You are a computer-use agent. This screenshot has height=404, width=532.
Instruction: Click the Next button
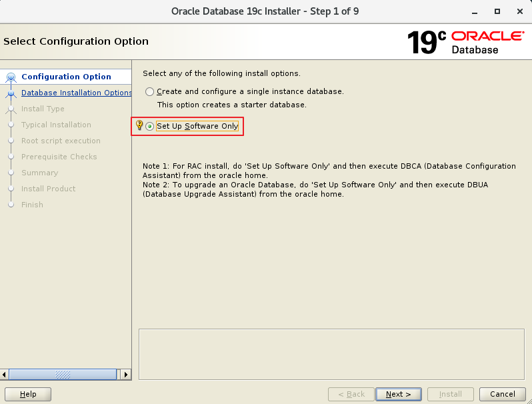pos(398,394)
